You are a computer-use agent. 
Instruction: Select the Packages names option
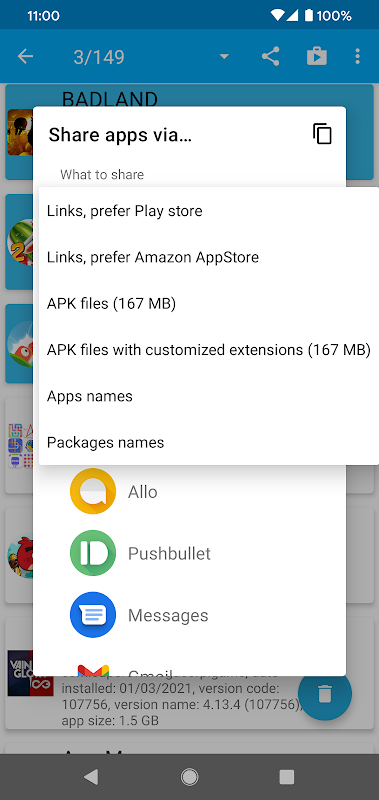209,442
